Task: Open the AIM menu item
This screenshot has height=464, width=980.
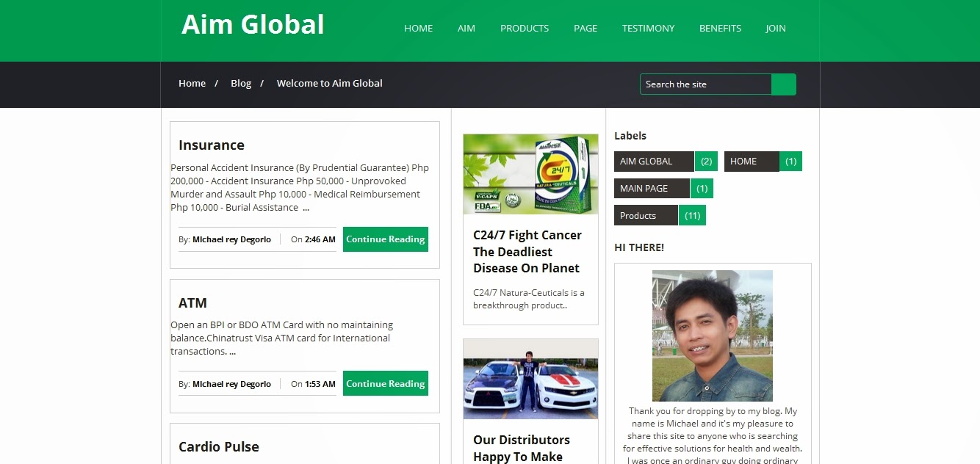Action: 466,28
